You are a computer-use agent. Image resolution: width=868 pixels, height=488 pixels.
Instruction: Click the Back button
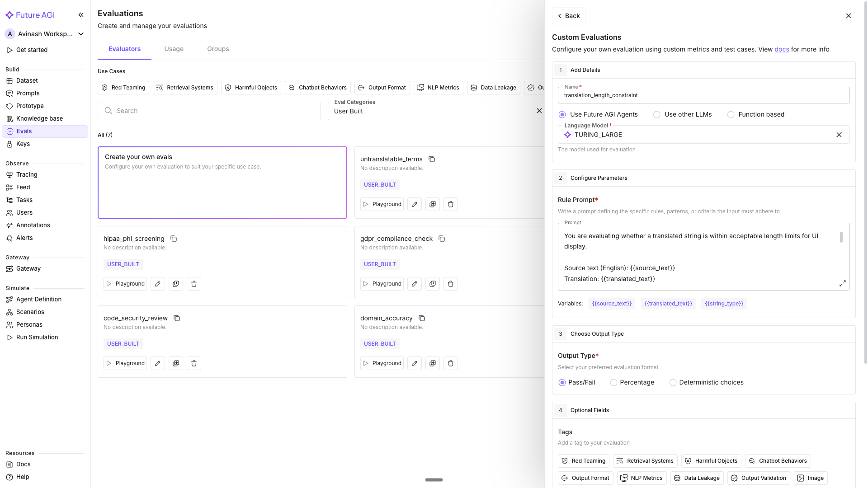click(568, 16)
